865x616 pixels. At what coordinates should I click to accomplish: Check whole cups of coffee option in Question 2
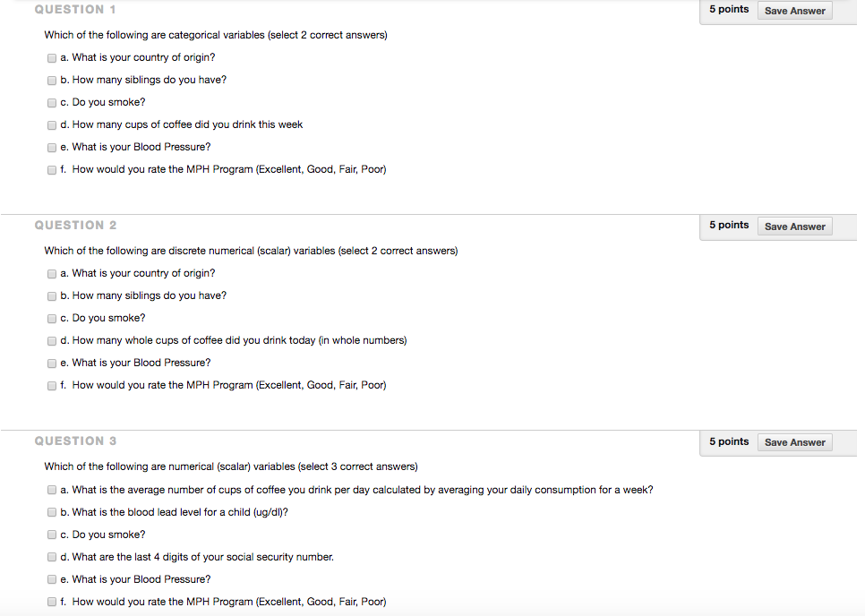tap(51, 340)
